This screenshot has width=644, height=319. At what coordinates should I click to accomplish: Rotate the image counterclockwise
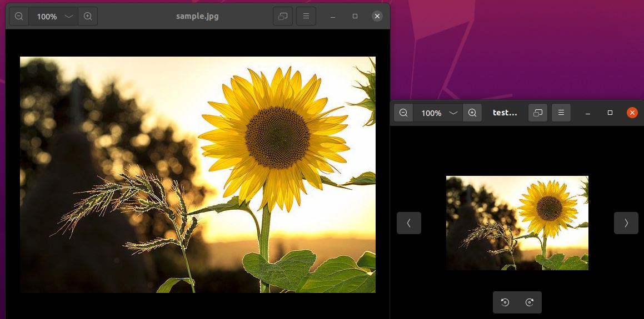(x=505, y=302)
